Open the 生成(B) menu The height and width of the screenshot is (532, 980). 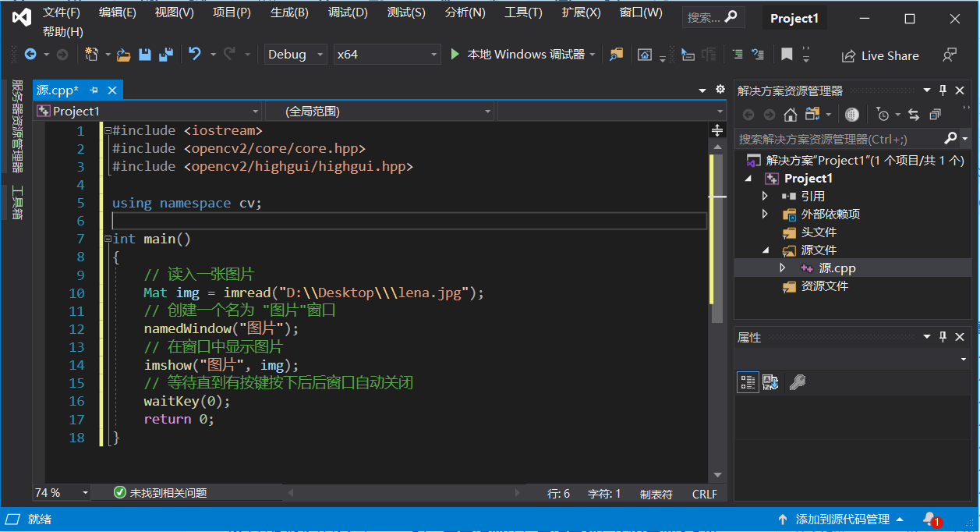click(289, 12)
